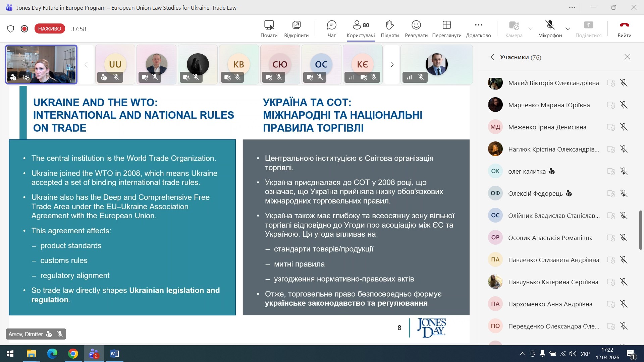644x362 pixels.
Task: Show next participants with the right chevron
Action: pyautogui.click(x=391, y=65)
